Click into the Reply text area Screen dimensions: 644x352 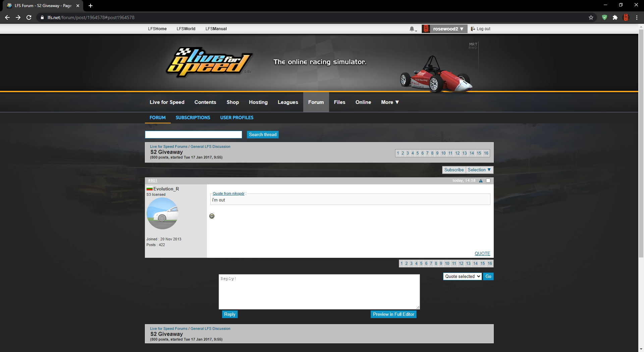click(x=319, y=292)
